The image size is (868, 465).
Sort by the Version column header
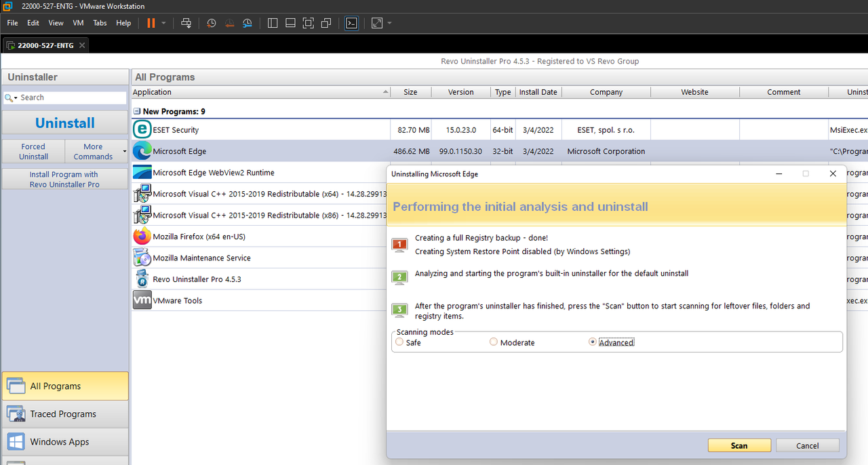click(x=461, y=92)
